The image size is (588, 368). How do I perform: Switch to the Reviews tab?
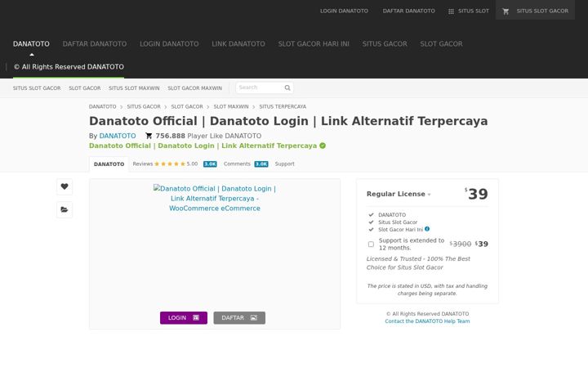pyautogui.click(x=142, y=164)
